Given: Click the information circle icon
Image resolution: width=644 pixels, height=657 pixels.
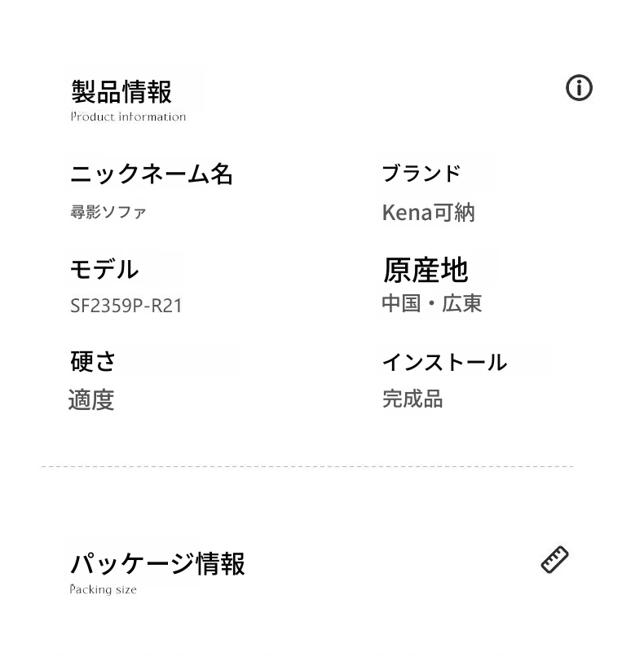Looking at the screenshot, I should (579, 88).
